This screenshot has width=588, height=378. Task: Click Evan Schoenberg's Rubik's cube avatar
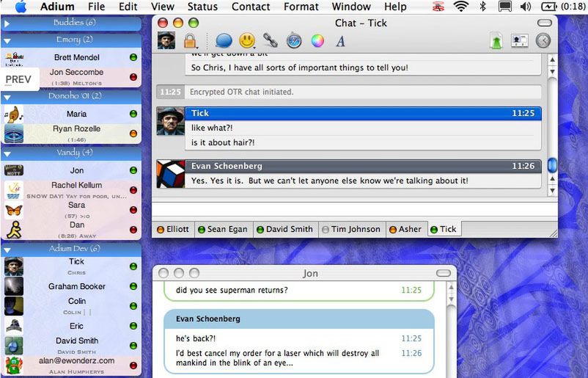coord(171,174)
